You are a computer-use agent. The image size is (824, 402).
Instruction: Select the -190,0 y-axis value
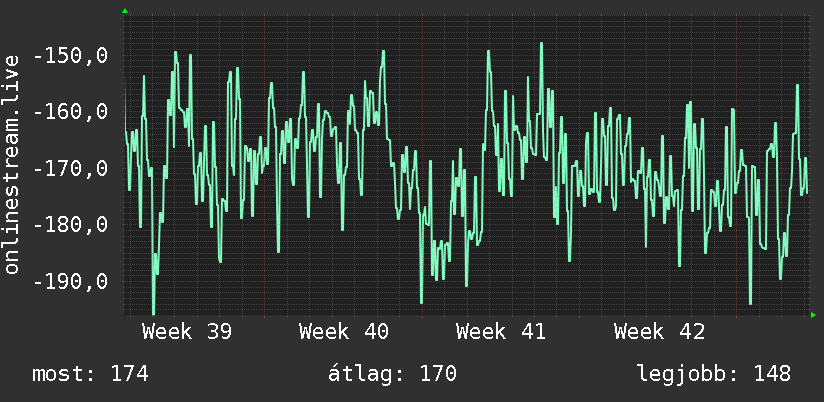(x=70, y=282)
